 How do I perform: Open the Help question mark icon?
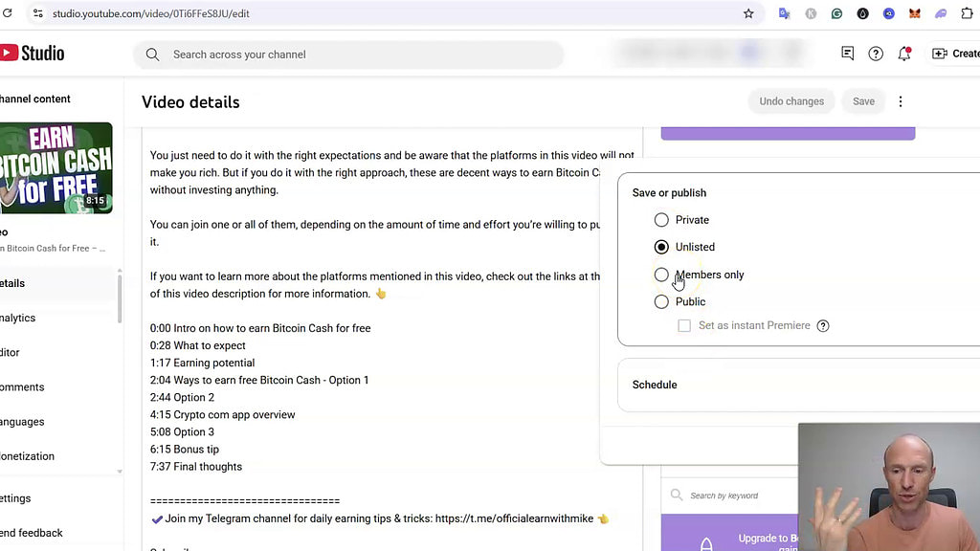pyautogui.click(x=876, y=54)
